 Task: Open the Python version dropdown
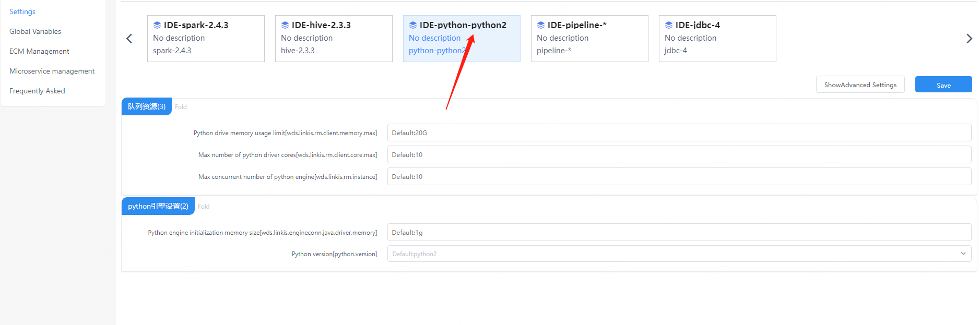pyautogui.click(x=679, y=254)
